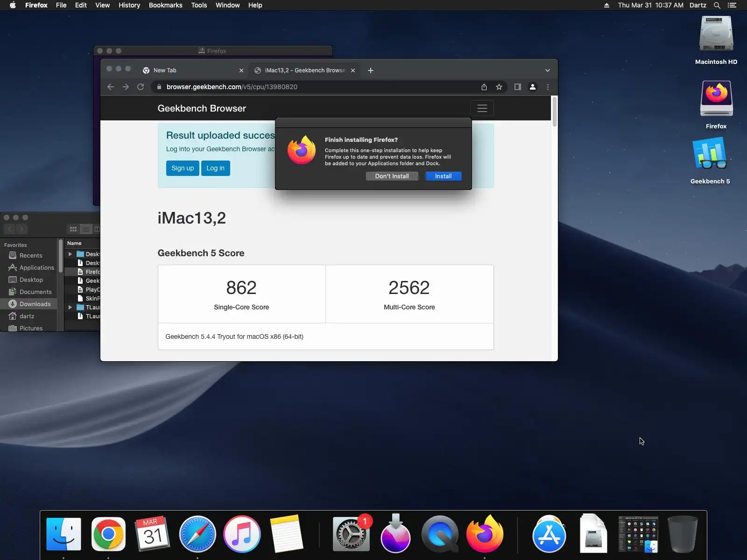The image size is (747, 560).
Task: Toggle the Geekbench hamburger navigation menu
Action: (482, 108)
